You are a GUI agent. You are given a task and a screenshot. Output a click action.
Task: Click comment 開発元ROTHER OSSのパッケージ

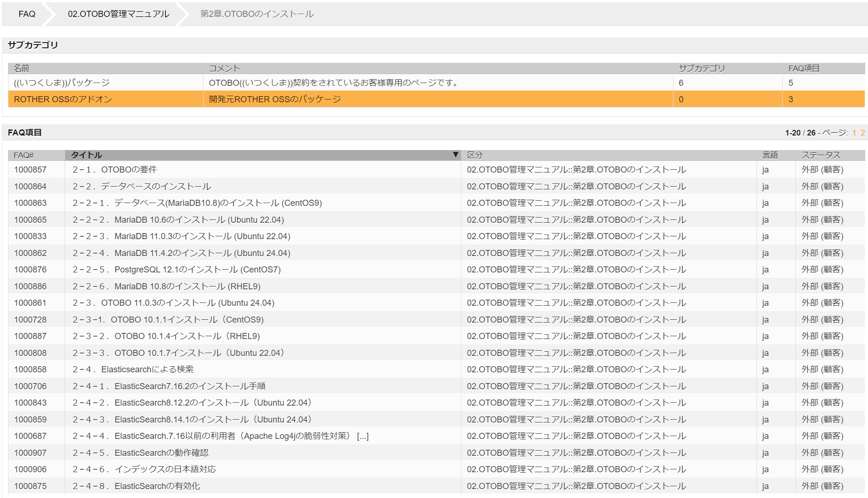275,99
